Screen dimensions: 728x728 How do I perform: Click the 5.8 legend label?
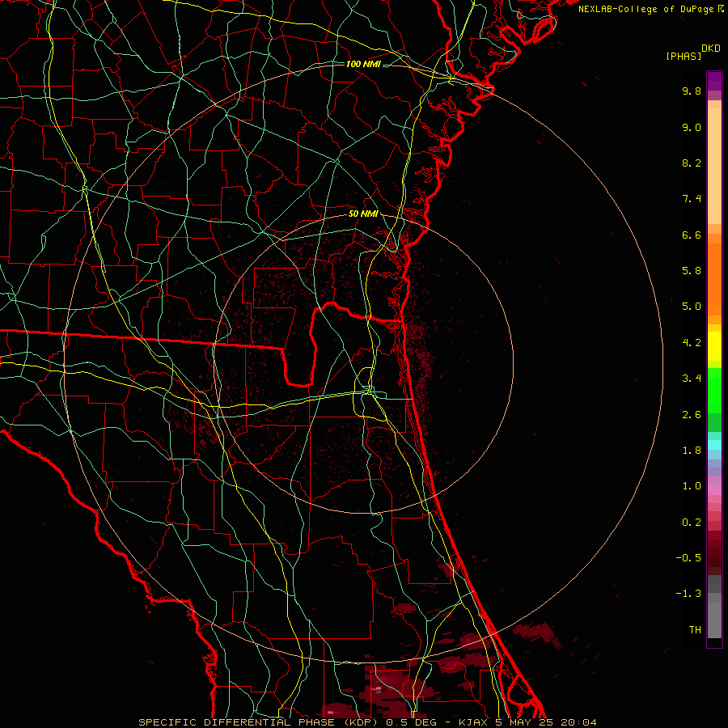pyautogui.click(x=692, y=271)
